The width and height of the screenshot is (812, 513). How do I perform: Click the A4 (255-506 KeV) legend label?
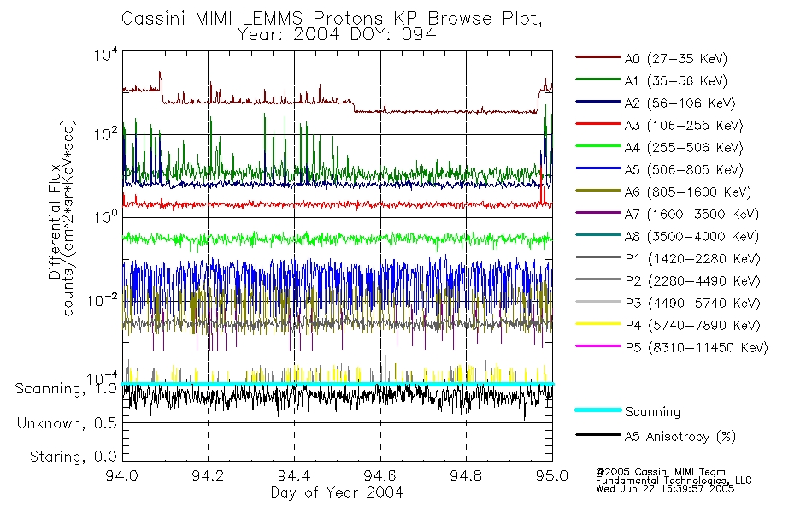[x=684, y=148]
